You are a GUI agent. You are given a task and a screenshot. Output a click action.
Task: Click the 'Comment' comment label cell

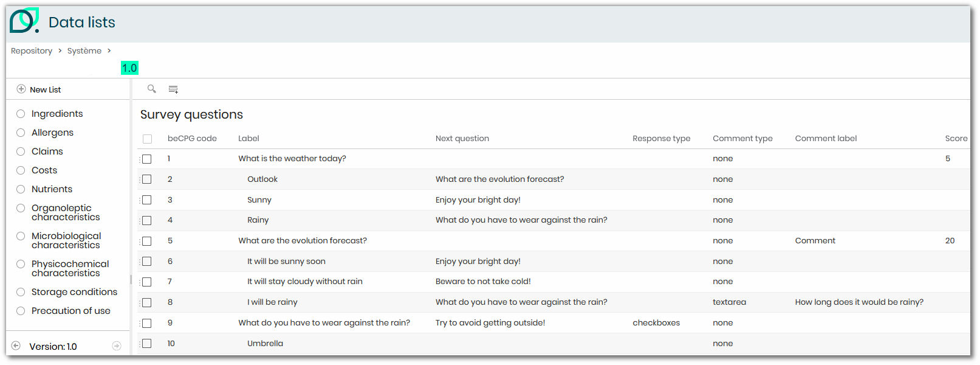point(815,240)
